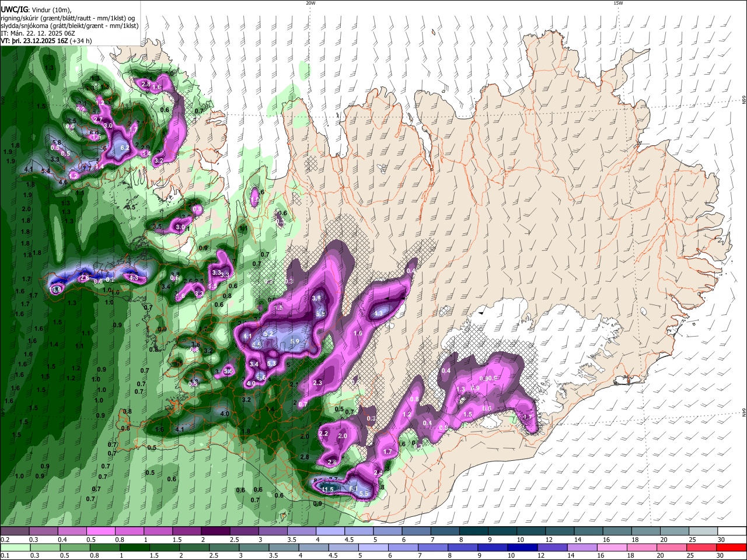Image resolution: width=747 pixels, height=560 pixels.
Task: Click the 'rigning/skúrir' legend description line
Action: click(x=68, y=18)
